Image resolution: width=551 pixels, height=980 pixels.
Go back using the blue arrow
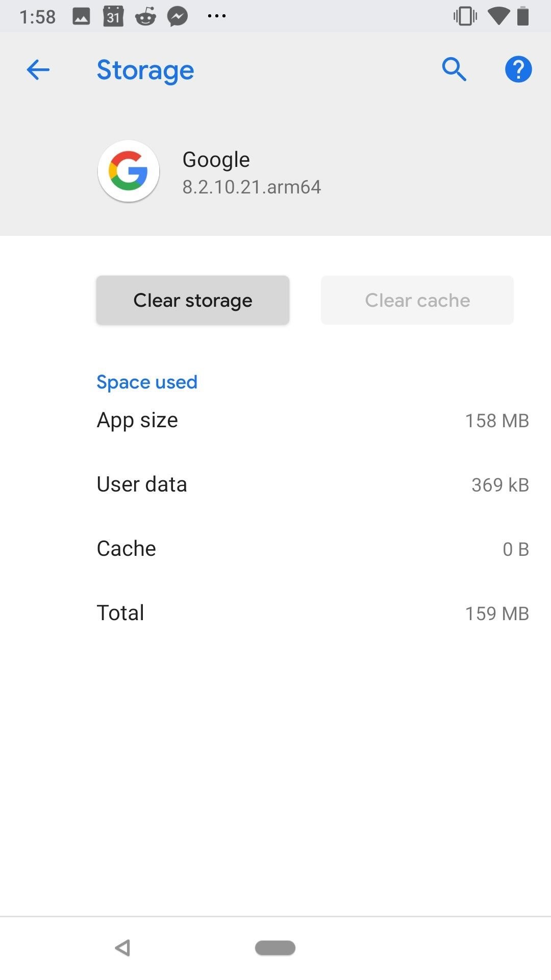[38, 69]
